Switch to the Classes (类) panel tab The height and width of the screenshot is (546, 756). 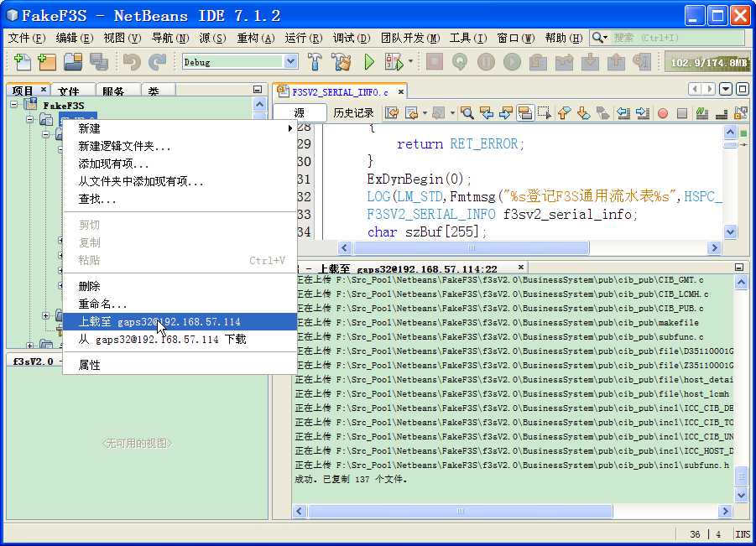[x=158, y=91]
